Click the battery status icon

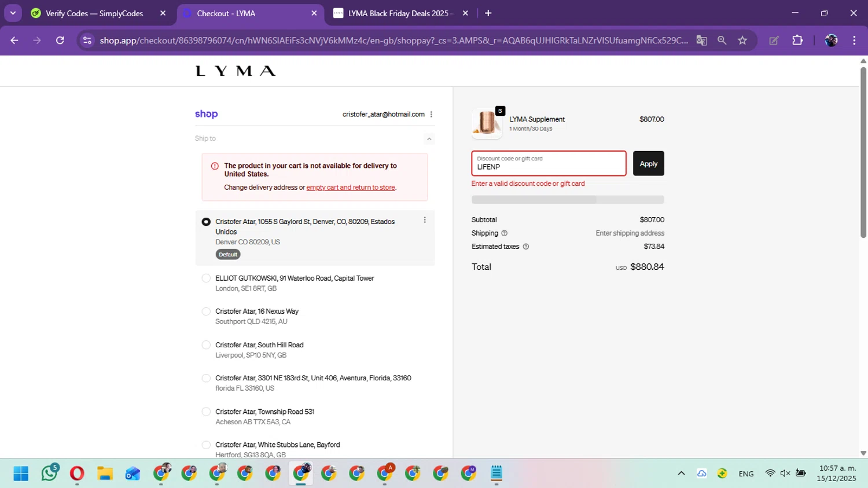click(x=801, y=474)
